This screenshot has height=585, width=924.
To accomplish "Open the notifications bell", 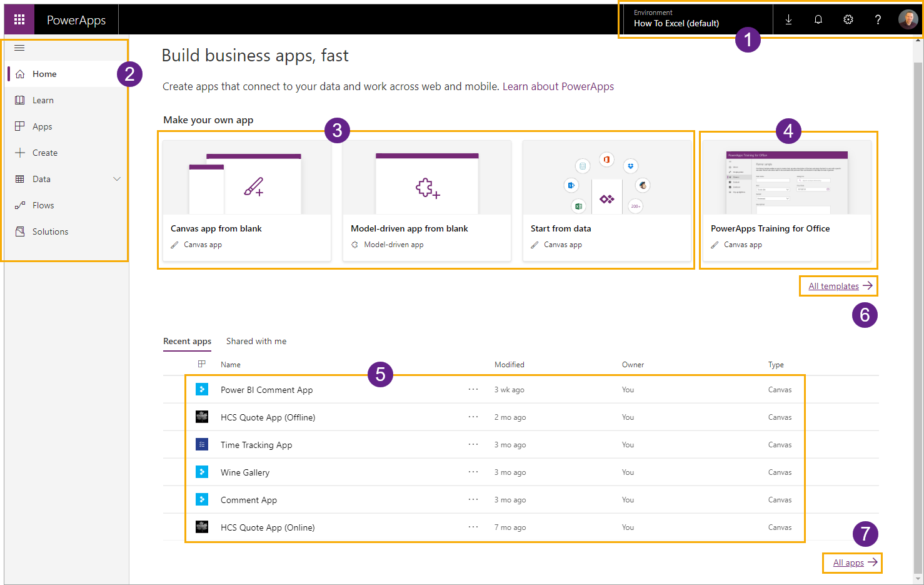I will (818, 19).
